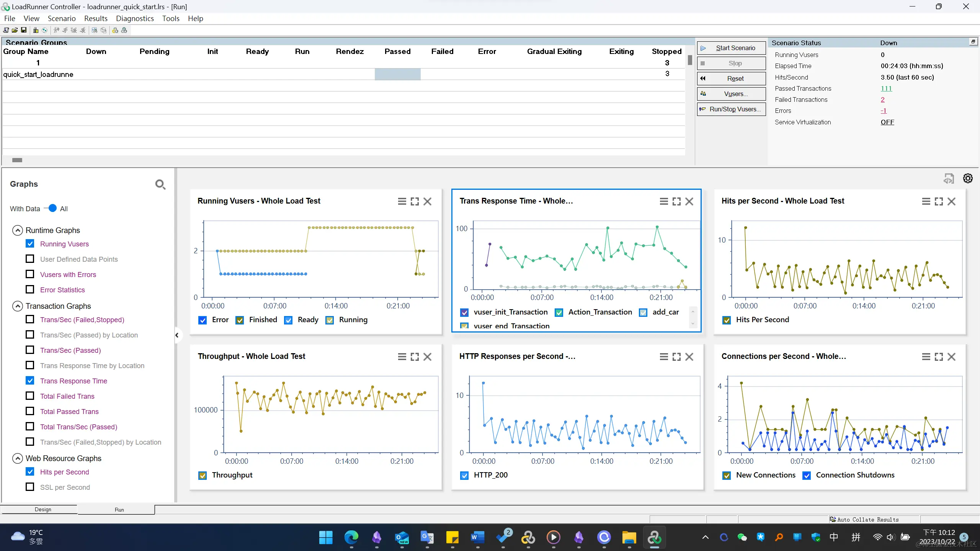Viewport: 980px width, 551px height.
Task: Open the Results menu
Action: coord(96,18)
